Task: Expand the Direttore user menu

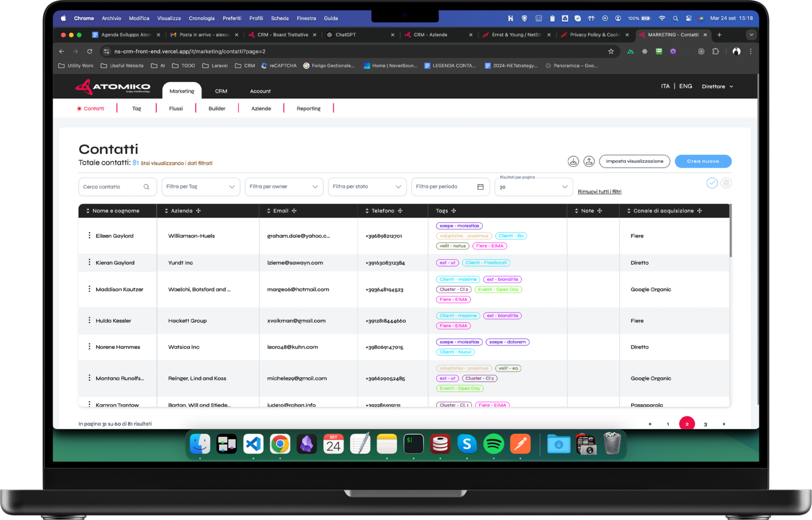Action: (x=717, y=87)
